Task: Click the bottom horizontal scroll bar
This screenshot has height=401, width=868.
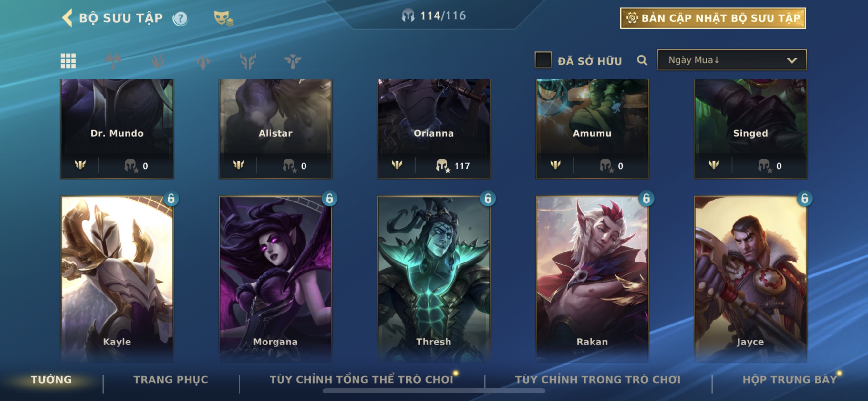Action: pos(434,391)
